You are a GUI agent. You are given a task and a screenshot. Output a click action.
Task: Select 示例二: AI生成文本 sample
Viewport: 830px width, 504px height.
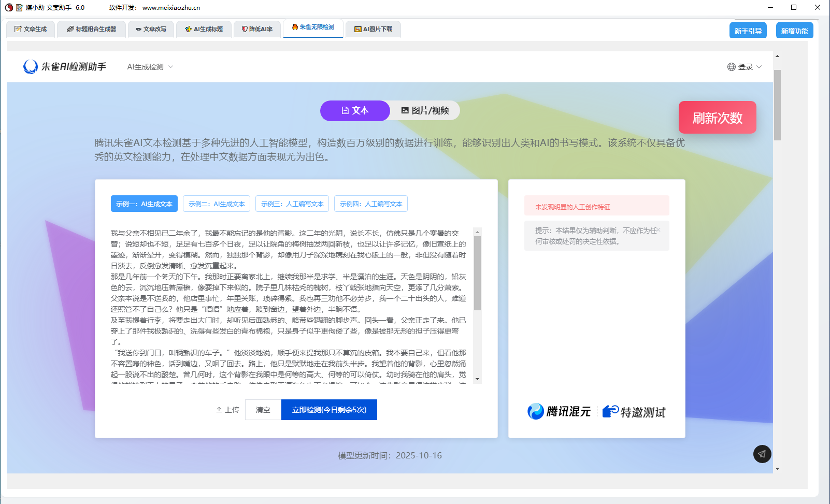[x=217, y=204]
